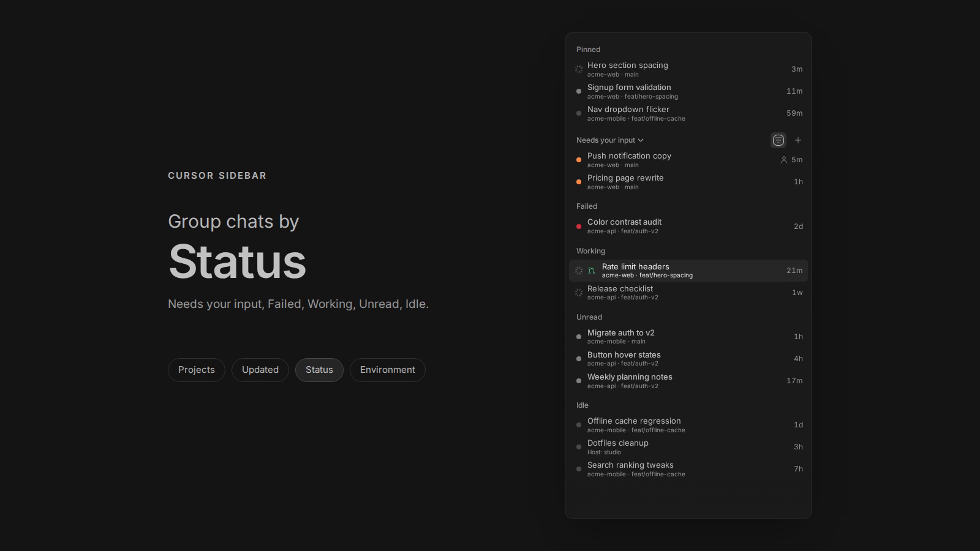Viewport: 980px width, 551px height.
Task: Open the Color contrast audit chat
Action: click(688, 227)
